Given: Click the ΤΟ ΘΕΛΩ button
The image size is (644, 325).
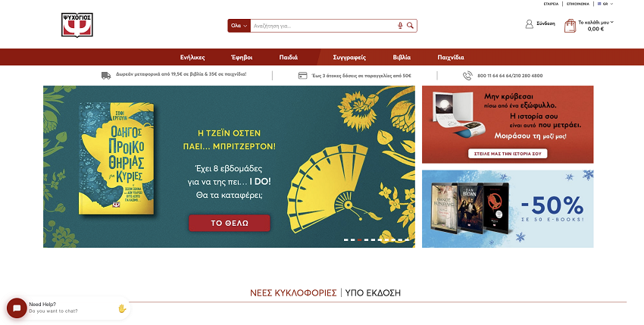Looking at the screenshot, I should pos(229,223).
